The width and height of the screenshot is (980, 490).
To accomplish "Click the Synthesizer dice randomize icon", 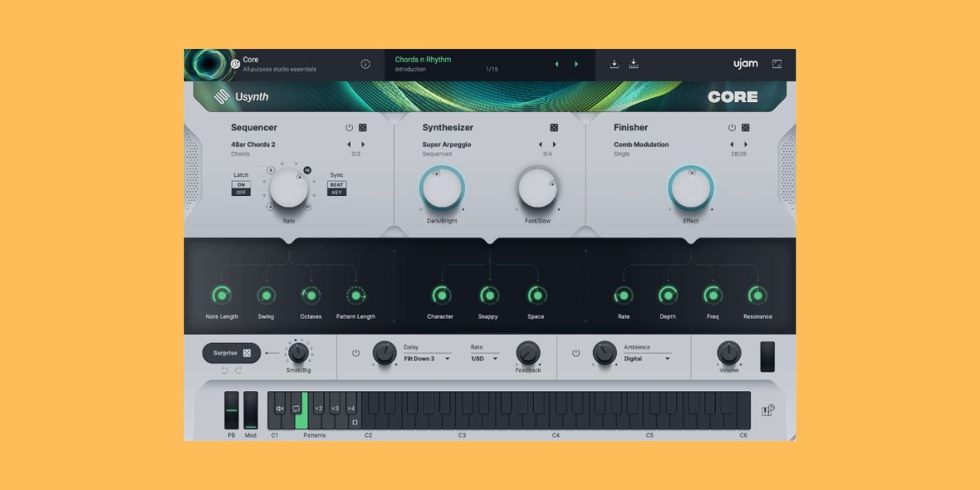I will tap(554, 127).
